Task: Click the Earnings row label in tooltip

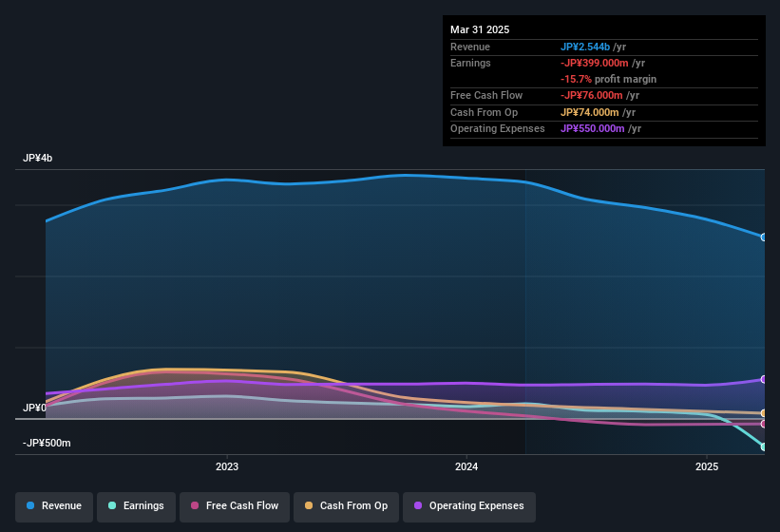Action: pyautogui.click(x=470, y=63)
